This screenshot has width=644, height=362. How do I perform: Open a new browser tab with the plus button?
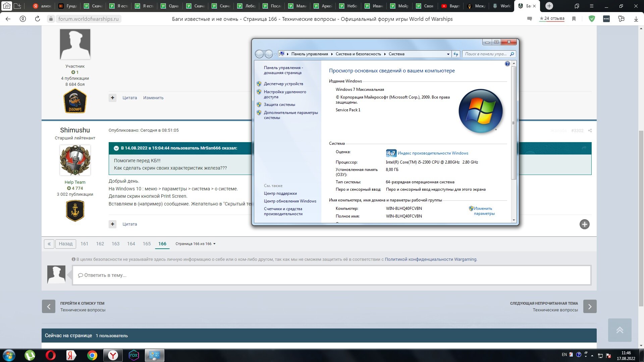click(549, 6)
